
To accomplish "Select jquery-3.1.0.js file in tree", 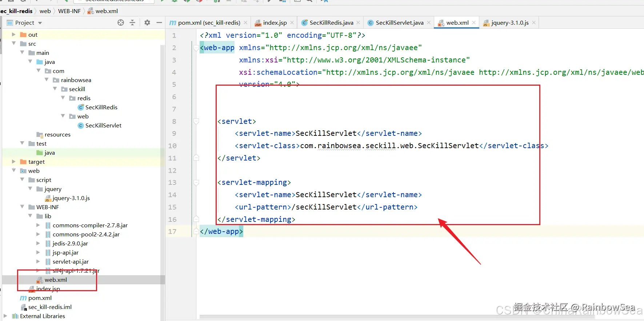I will 67,198.
